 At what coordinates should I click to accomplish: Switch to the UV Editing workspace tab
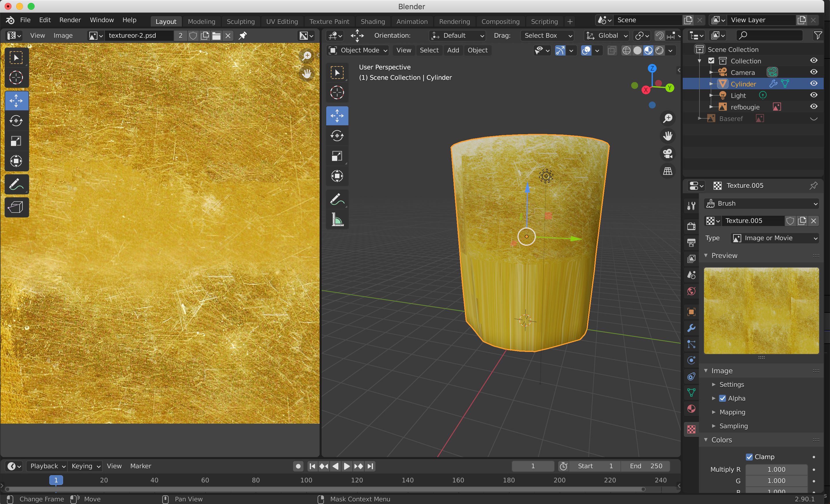(x=282, y=21)
